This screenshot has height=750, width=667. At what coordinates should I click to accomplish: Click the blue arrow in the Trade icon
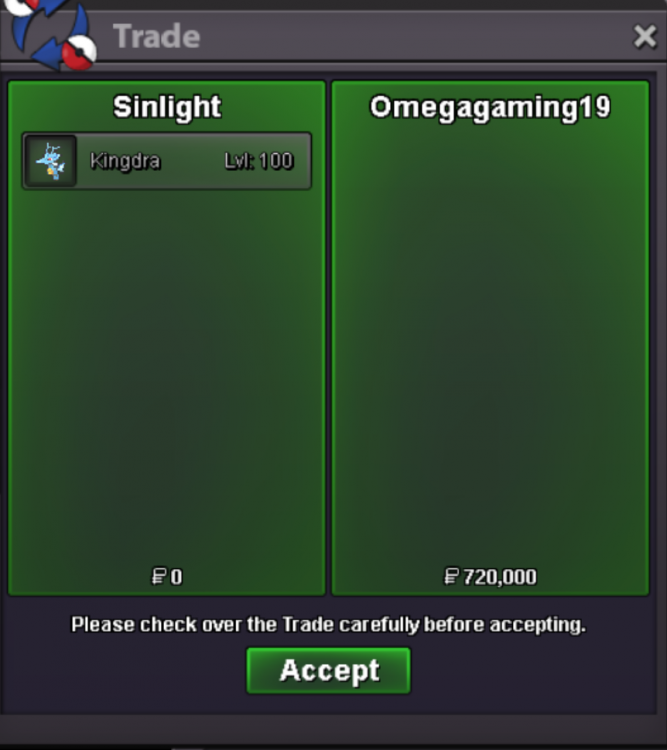click(x=48, y=54)
